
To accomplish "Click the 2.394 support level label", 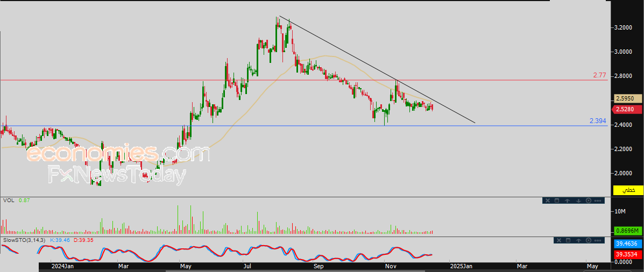I will click(x=598, y=121).
